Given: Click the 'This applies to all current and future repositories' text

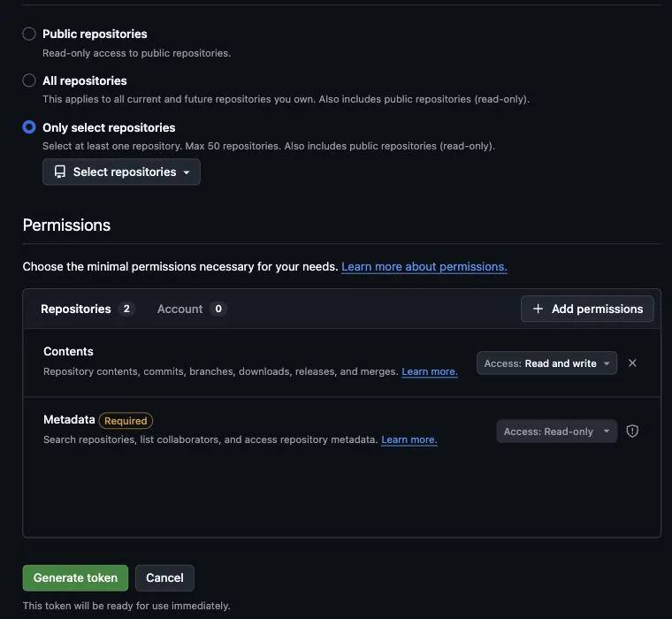Looking at the screenshot, I should [x=286, y=99].
